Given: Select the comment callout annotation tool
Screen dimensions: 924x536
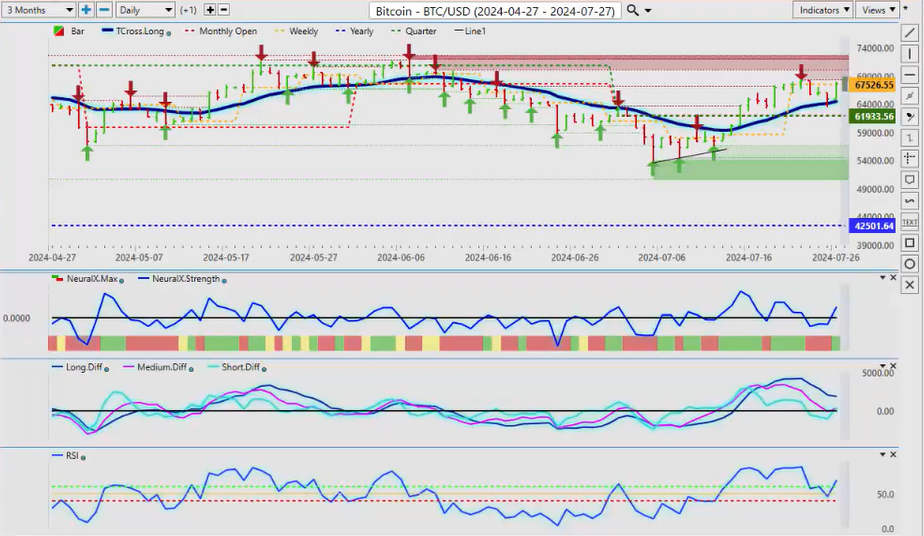Looking at the screenshot, I should (909, 180).
